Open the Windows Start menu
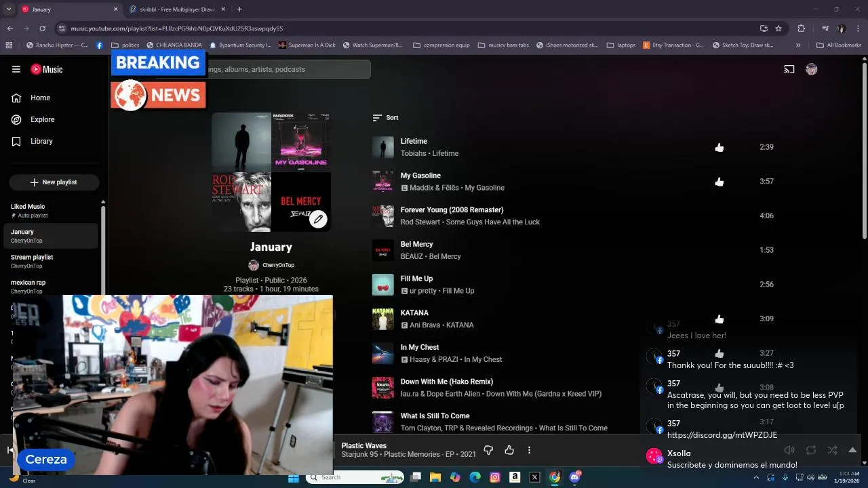The width and height of the screenshot is (868, 488). tap(294, 477)
